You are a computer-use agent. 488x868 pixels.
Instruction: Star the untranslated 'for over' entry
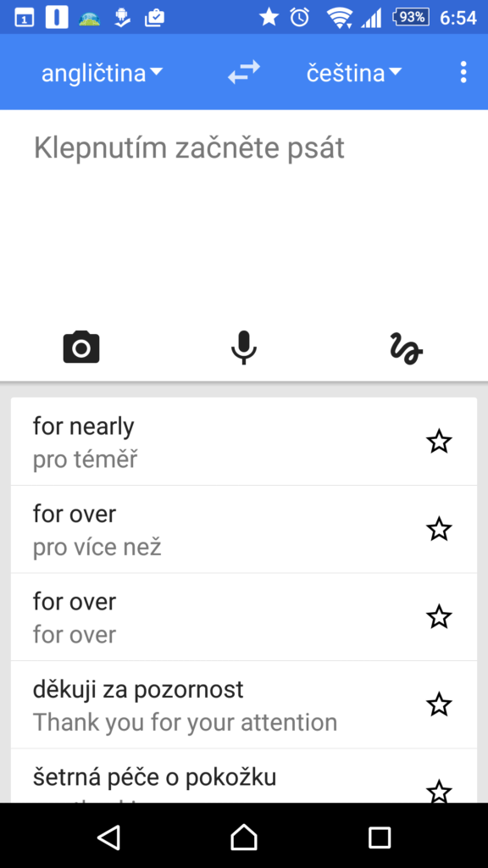click(439, 617)
